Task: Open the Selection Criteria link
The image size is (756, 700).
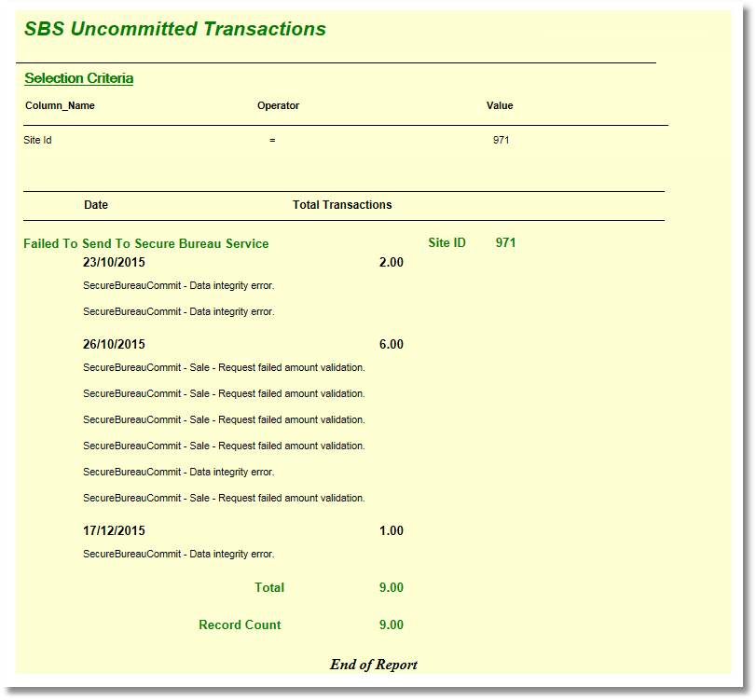Action: click(x=77, y=78)
